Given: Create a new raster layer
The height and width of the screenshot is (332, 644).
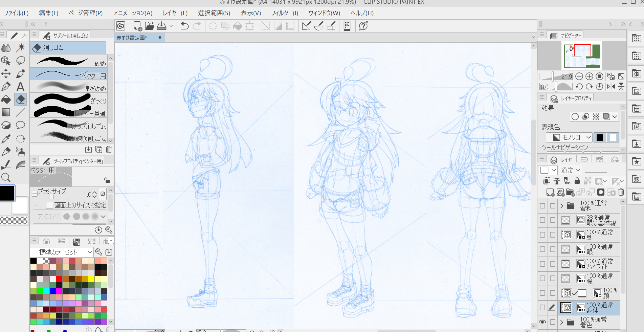Looking at the screenshot, I should 550,192.
